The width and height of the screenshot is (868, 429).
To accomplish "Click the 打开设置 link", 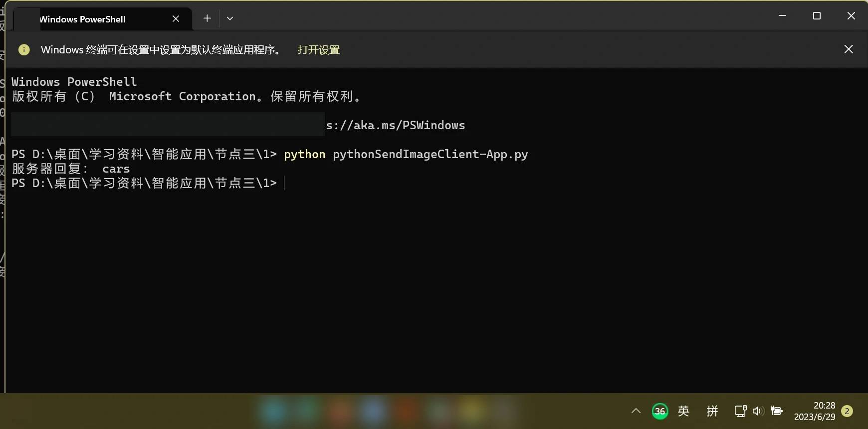I will click(x=319, y=50).
